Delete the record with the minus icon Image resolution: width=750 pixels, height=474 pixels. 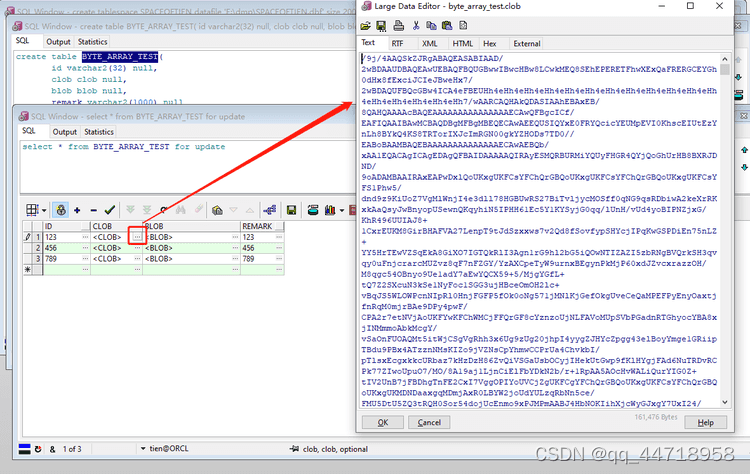tap(94, 210)
